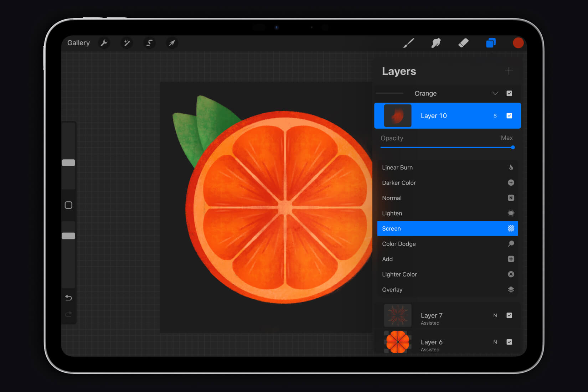Open Layer 6 blend mode via N
The image size is (588, 392).
click(x=495, y=342)
